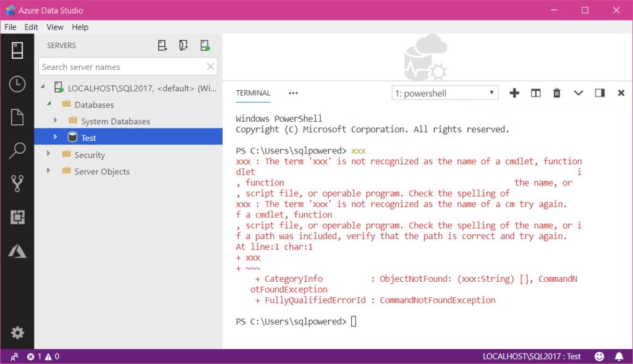Kill terminal with the trash icon
The height and width of the screenshot is (364, 633).
(557, 93)
